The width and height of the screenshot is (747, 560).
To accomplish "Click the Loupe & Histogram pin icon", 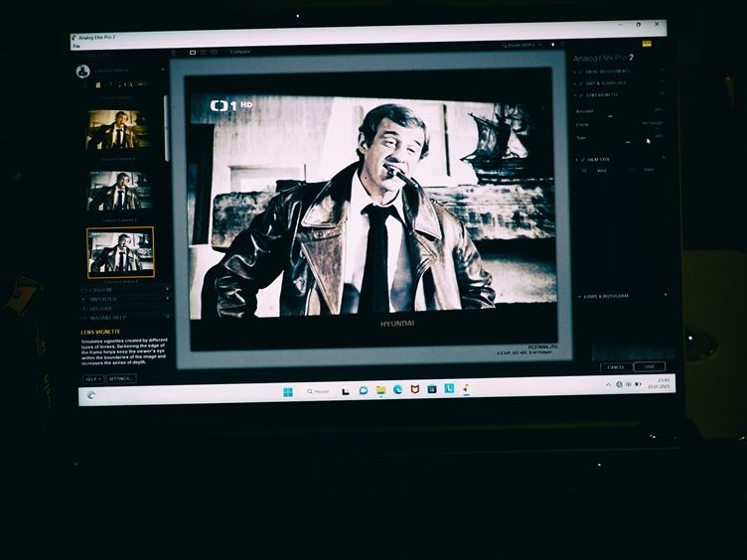I will point(666,295).
